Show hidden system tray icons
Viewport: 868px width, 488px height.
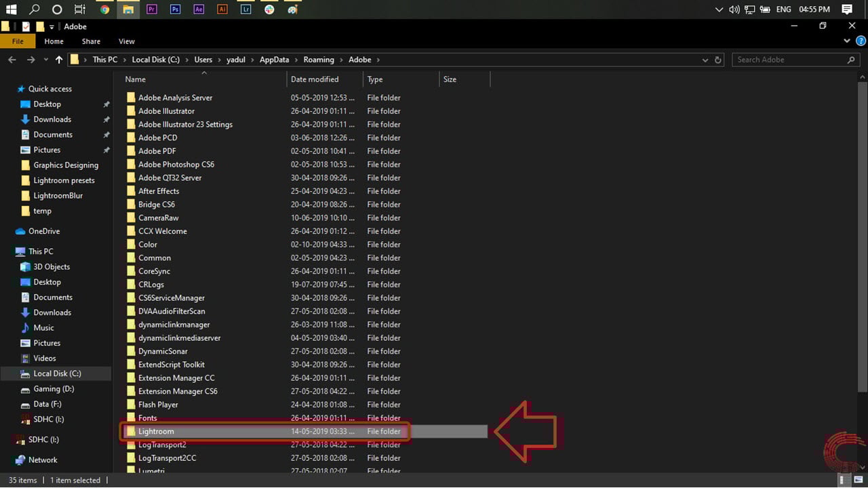click(x=719, y=9)
